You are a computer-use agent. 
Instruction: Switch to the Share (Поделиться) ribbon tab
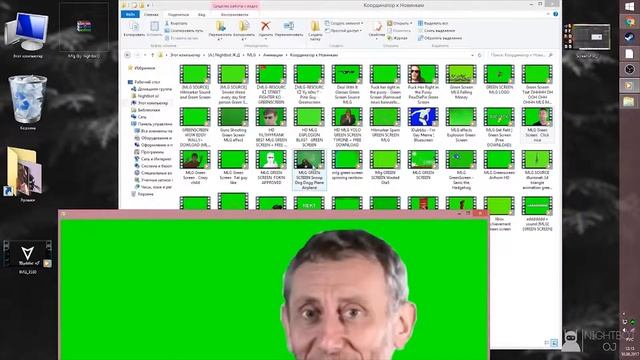click(178, 14)
